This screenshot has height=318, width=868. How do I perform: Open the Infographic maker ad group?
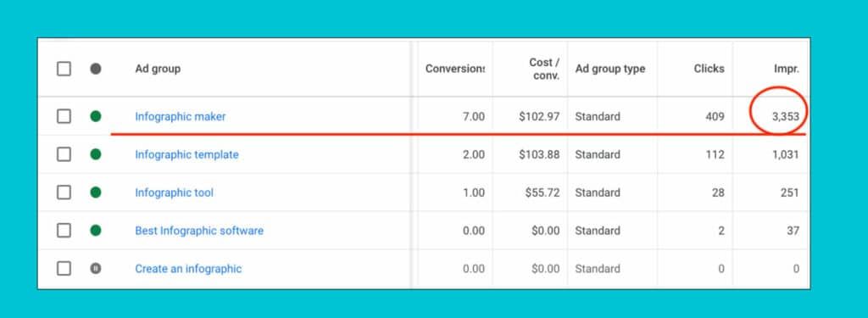coord(181,117)
